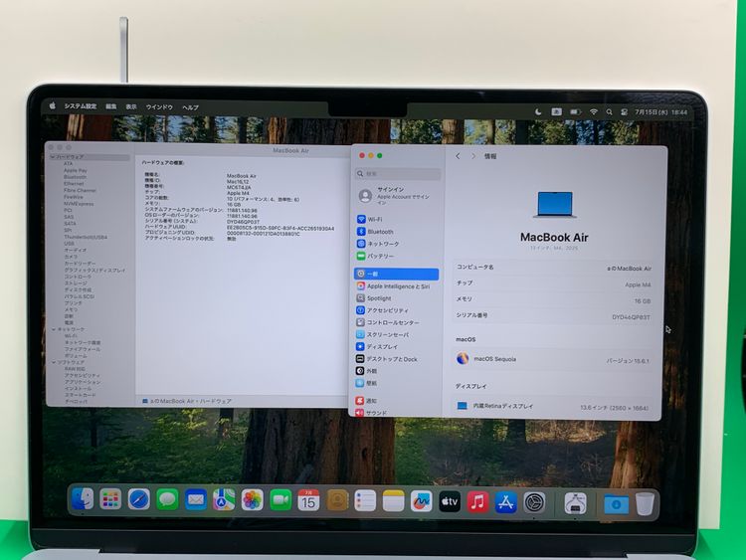This screenshot has height=560, width=746.
Task: Select Apple Pay in System Information list
Action: pos(76,170)
